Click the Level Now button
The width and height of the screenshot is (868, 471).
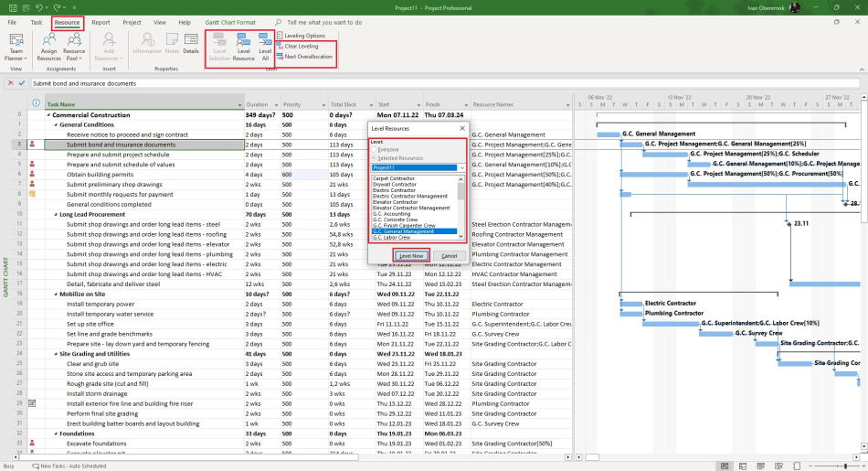(411, 255)
